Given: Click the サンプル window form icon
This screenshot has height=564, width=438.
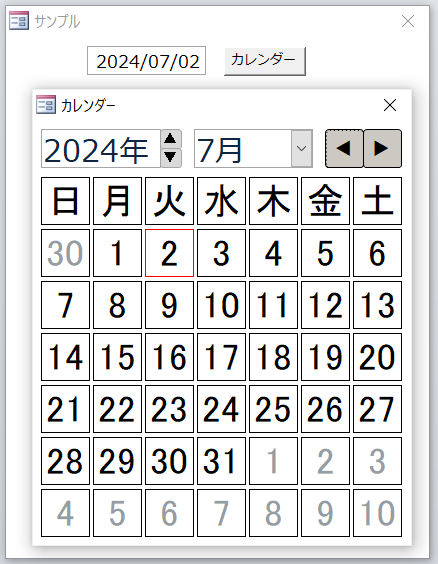Looking at the screenshot, I should pos(19,21).
